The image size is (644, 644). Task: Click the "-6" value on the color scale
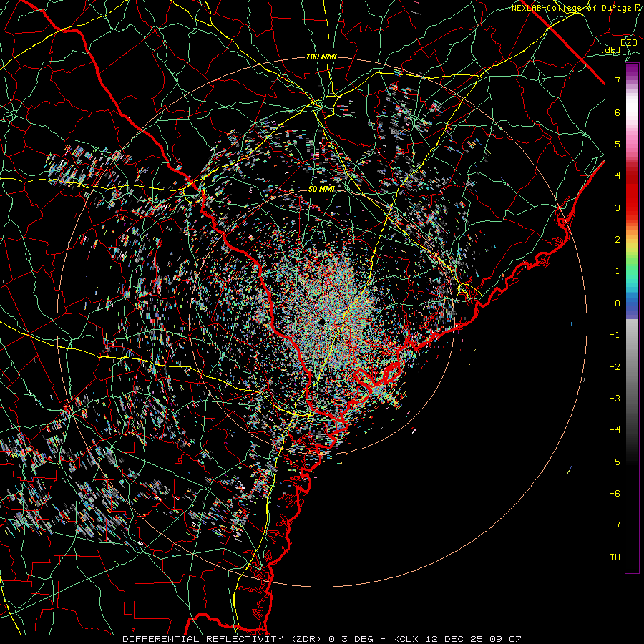tap(615, 494)
